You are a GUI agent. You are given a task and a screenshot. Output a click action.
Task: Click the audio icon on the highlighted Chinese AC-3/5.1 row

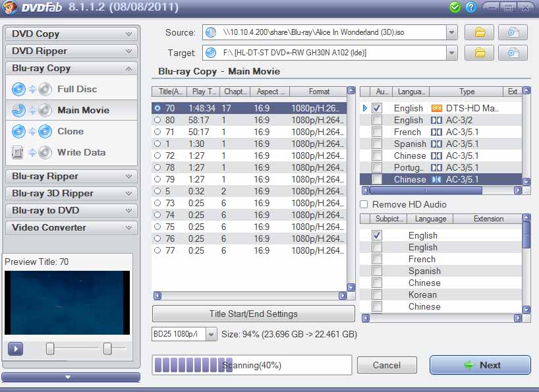coord(437,179)
